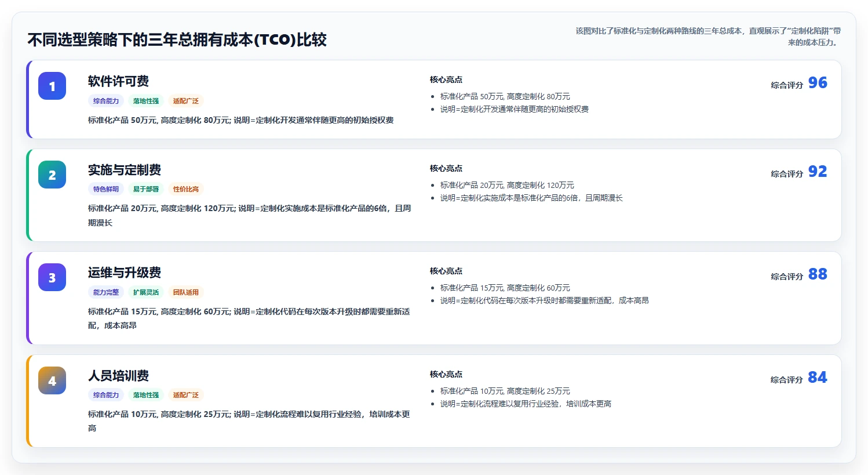This screenshot has width=868, height=475.
Task: Click the score 88 value
Action: (x=818, y=274)
